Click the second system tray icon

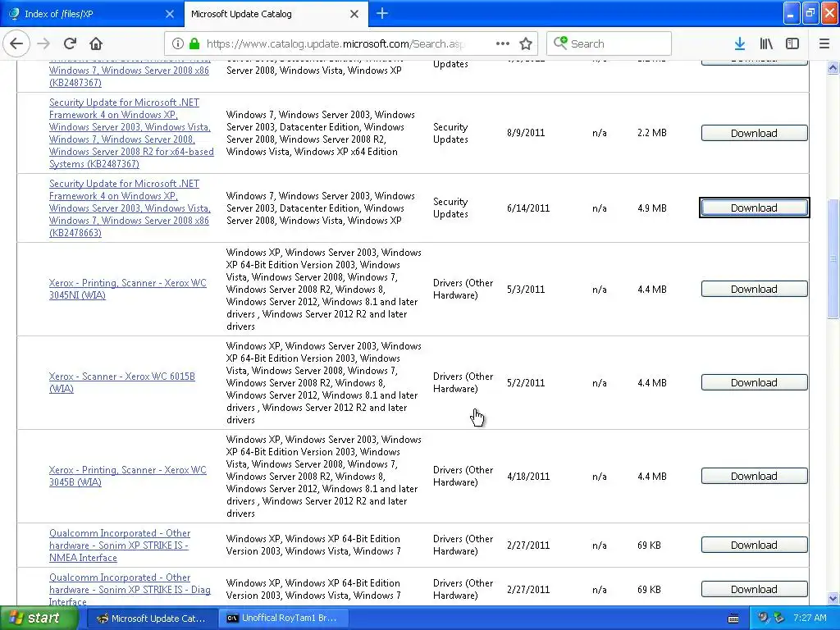tap(778, 618)
